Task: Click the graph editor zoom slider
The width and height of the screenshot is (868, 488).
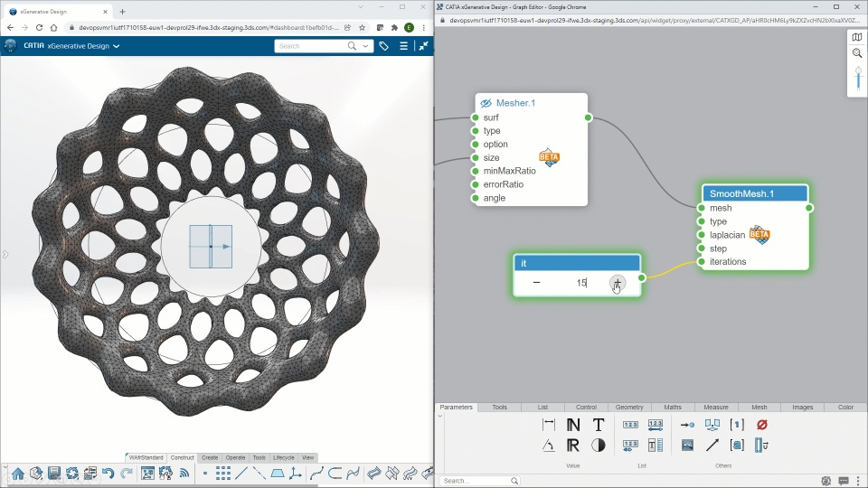Action: click(858, 79)
